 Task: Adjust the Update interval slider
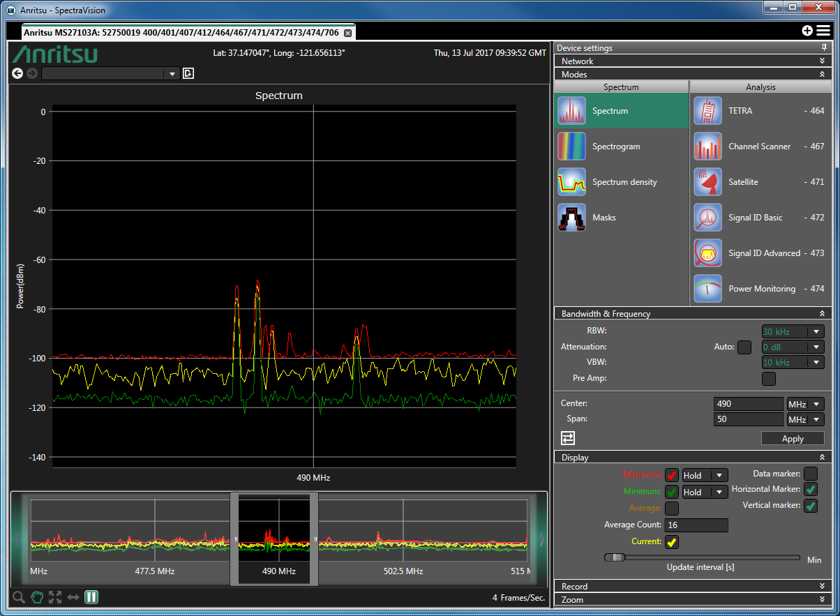click(615, 557)
